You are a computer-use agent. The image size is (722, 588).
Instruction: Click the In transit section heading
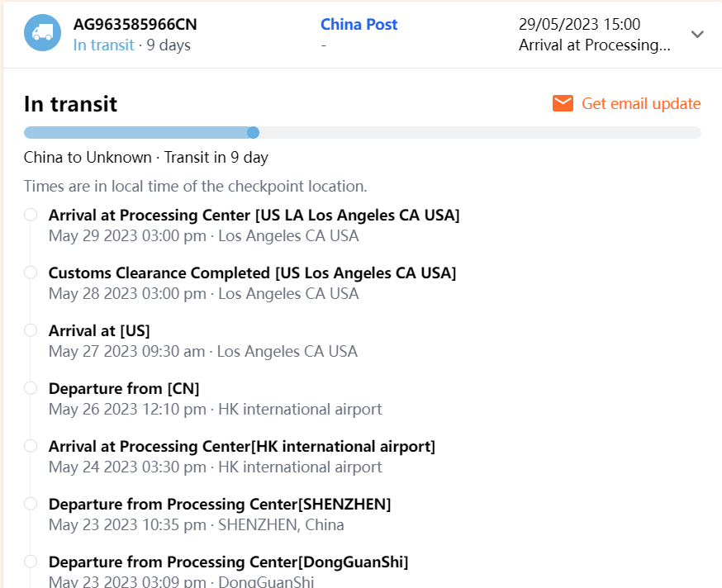pos(70,104)
